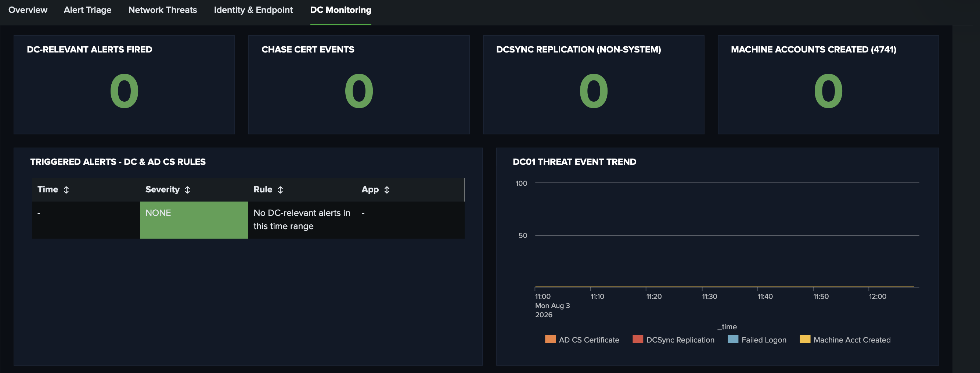Click the 100 y-axis label
This screenshot has width=980, height=373.
point(521,183)
